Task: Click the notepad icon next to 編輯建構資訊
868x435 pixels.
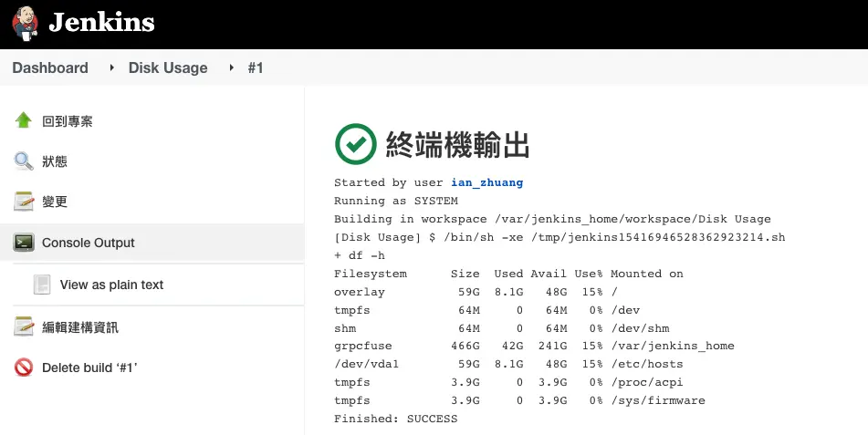Action: tap(23, 326)
